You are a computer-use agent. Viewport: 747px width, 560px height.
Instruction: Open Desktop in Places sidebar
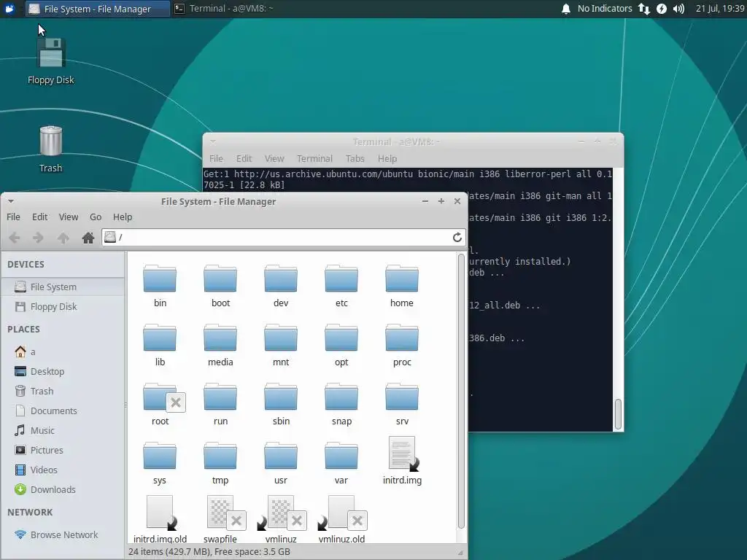(63, 371)
